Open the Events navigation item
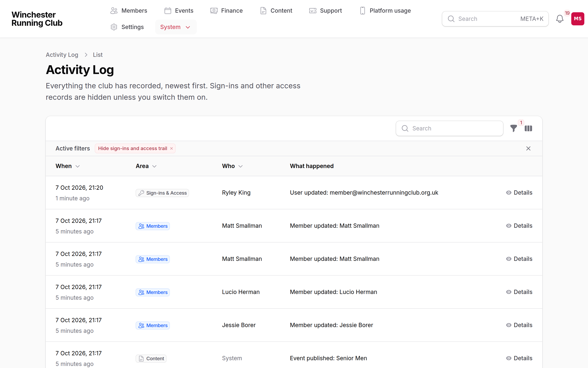 pos(179,10)
